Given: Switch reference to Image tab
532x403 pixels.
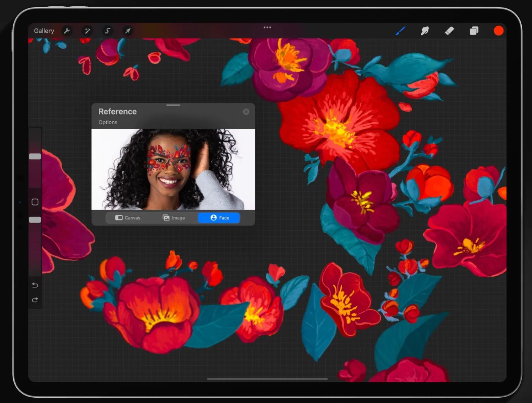Looking at the screenshot, I should pos(174,218).
